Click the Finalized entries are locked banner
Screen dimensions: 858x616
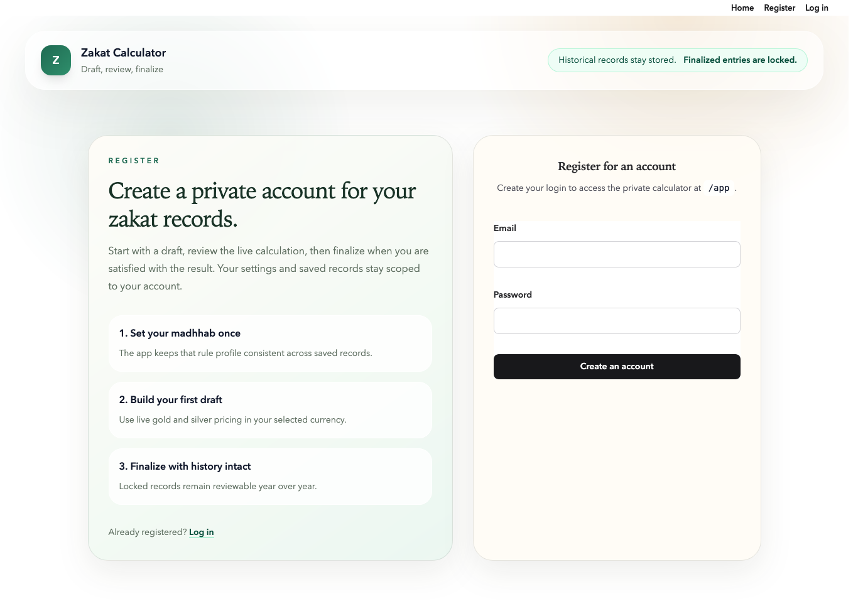pos(740,60)
